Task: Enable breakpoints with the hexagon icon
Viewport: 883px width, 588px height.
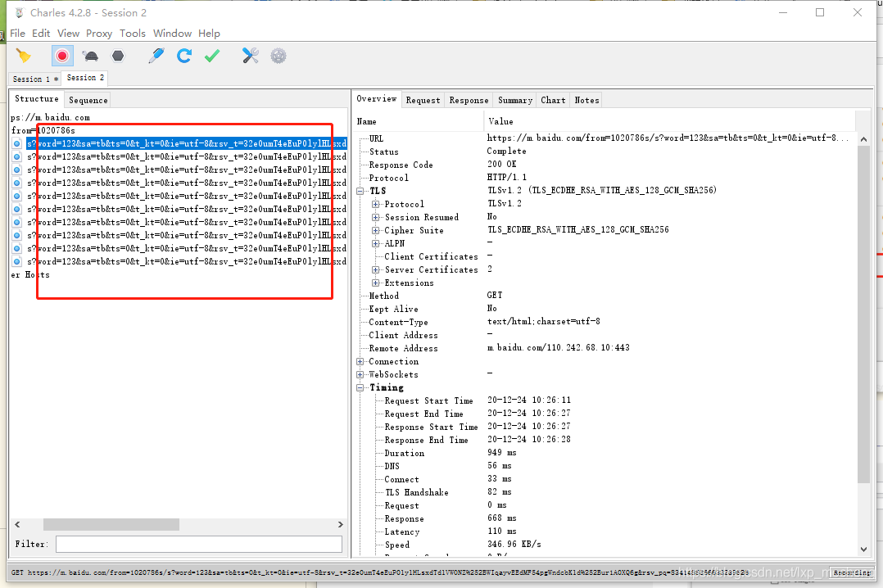Action: [118, 56]
